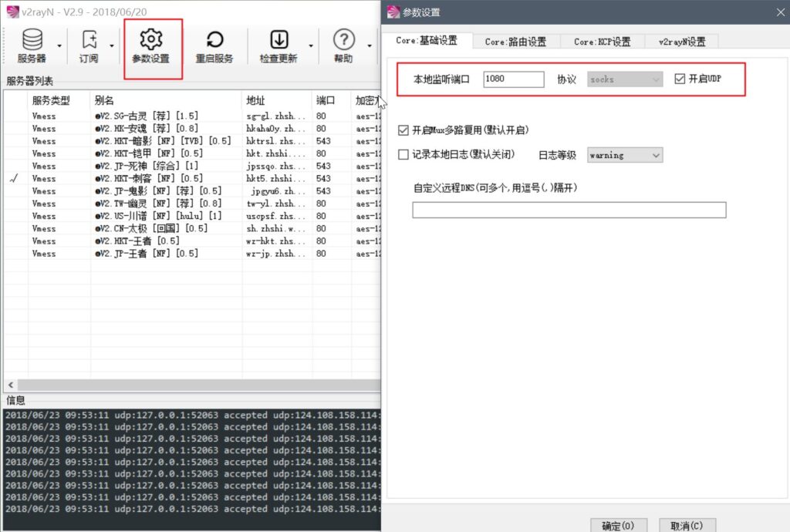Screen dimensions: 790x532
Task: Click the first log line in 信息 panel
Action: (x=192, y=416)
